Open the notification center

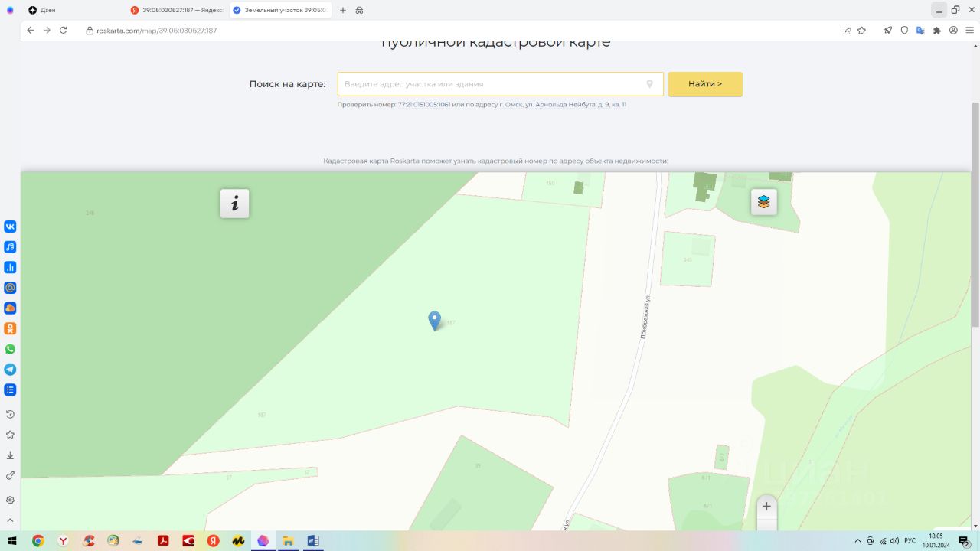point(965,541)
